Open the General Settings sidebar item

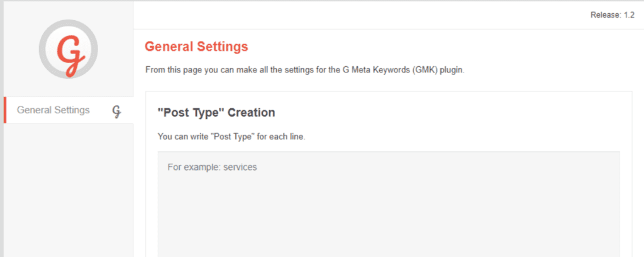click(53, 110)
